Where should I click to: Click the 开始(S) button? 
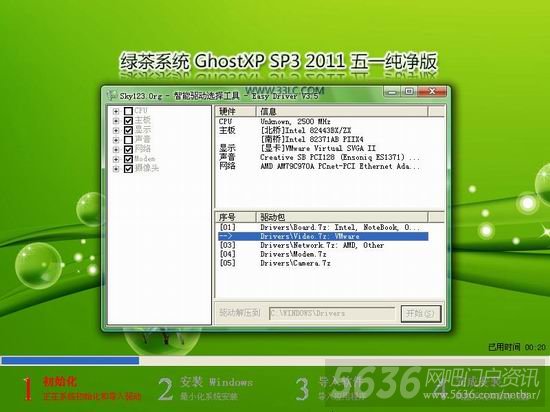[x=421, y=313]
